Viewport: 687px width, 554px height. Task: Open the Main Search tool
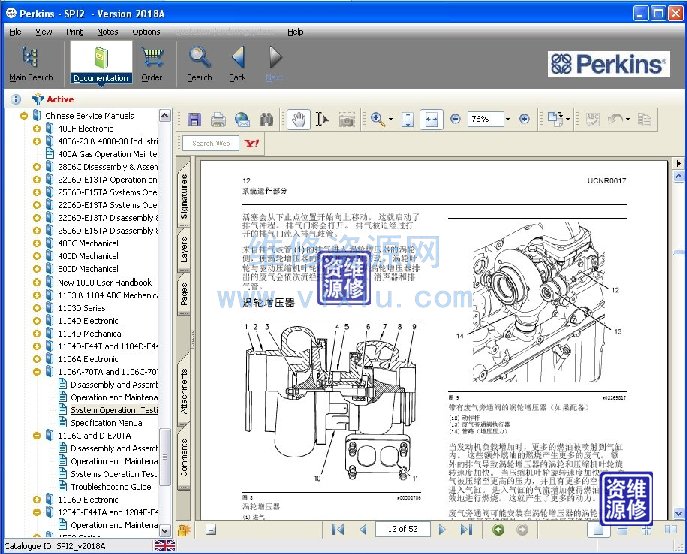tap(31, 63)
